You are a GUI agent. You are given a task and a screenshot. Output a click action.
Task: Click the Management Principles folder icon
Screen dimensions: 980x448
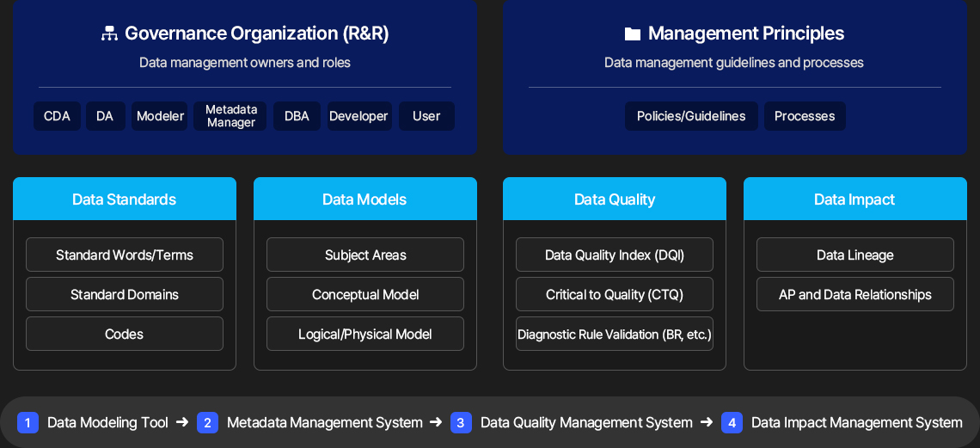click(x=633, y=34)
